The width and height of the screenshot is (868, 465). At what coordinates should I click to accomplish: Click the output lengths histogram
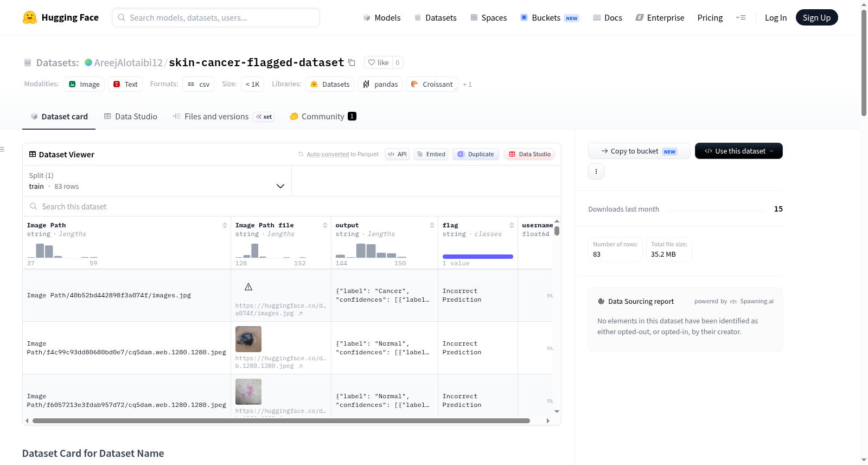point(371,250)
